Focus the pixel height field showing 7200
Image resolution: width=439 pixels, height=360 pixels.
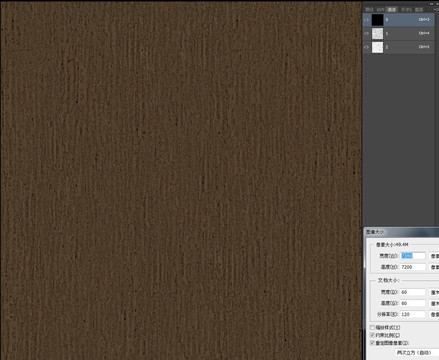pyautogui.click(x=413, y=267)
